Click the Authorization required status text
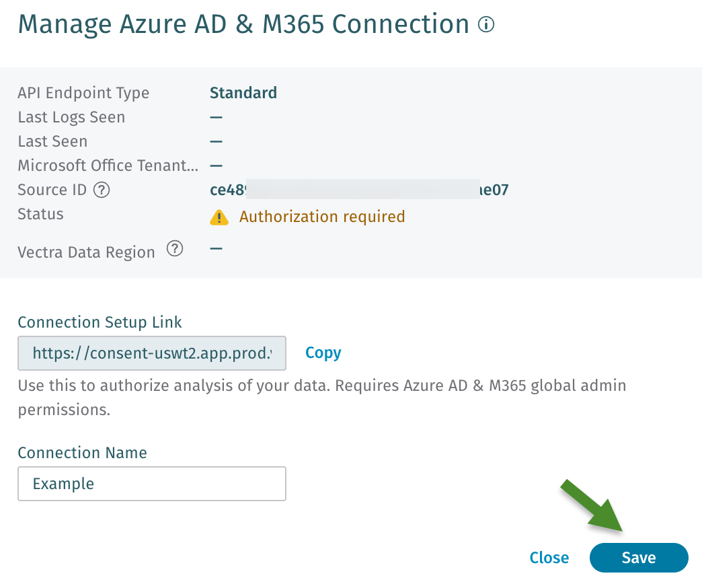Viewport: 702px width, 588px height. coord(322,217)
